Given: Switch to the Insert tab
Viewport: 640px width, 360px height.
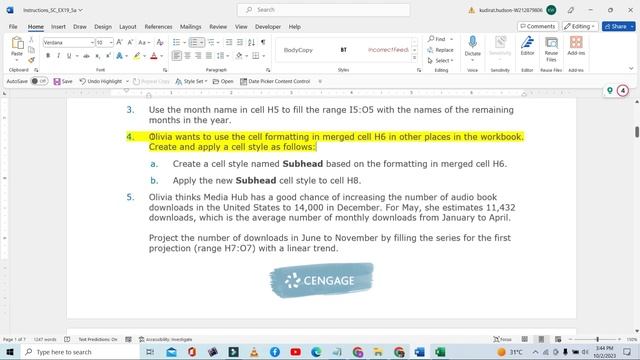Looking at the screenshot, I should 58,27.
